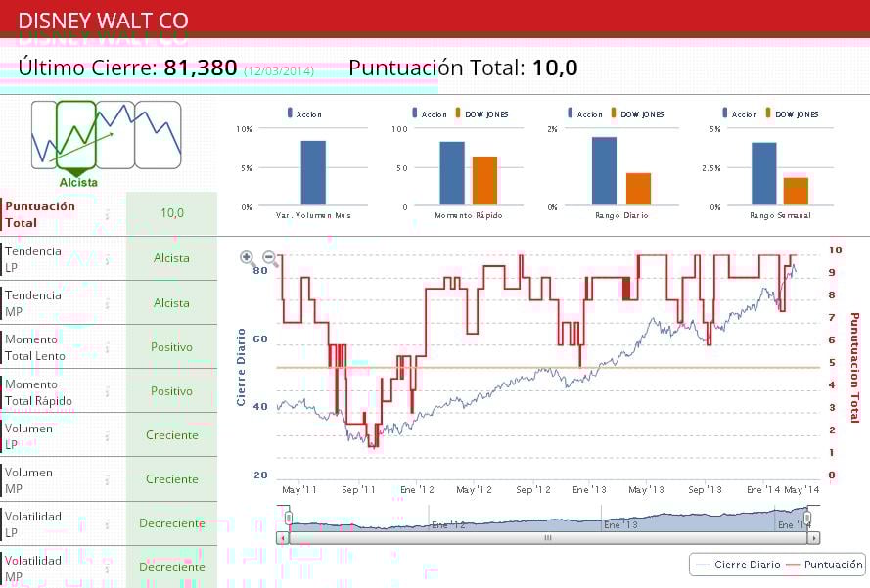
Task: Click the date 12/03/2014
Action: (279, 71)
